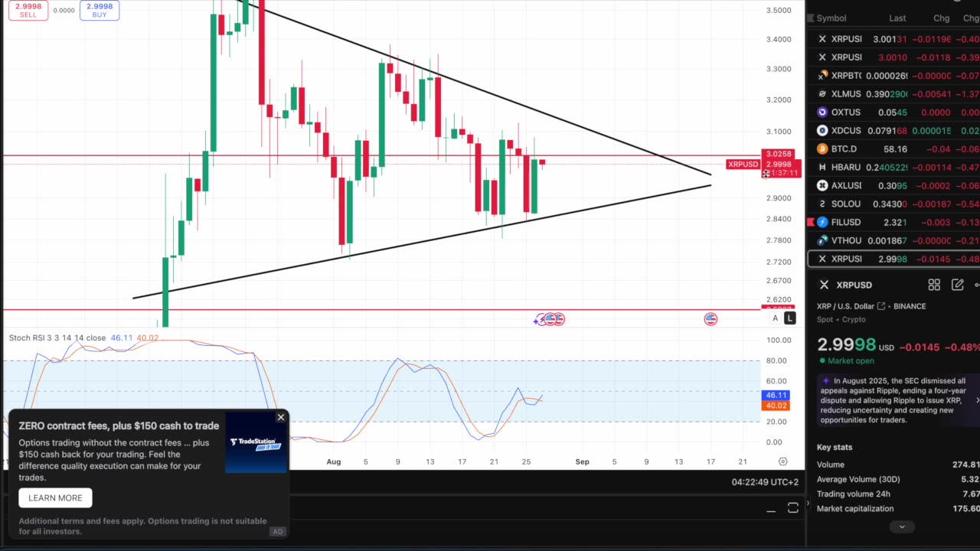Open the edit note icon beside XRPUSD header
Viewport: 980px width, 551px height.
(x=957, y=285)
